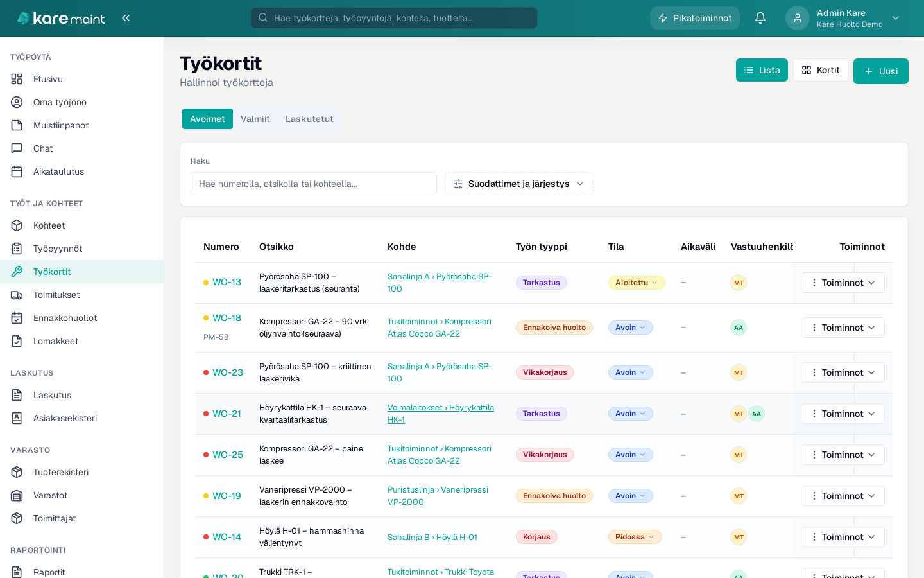Open notifications bell icon
924x578 pixels.
coord(760,18)
